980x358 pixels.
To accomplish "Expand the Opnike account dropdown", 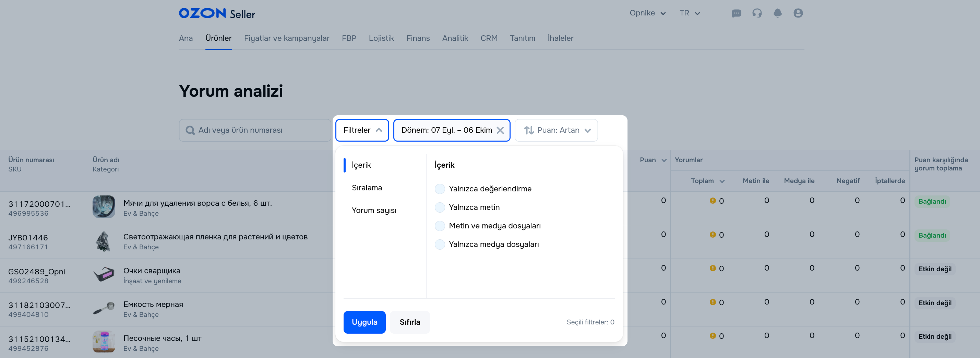I will tap(647, 13).
